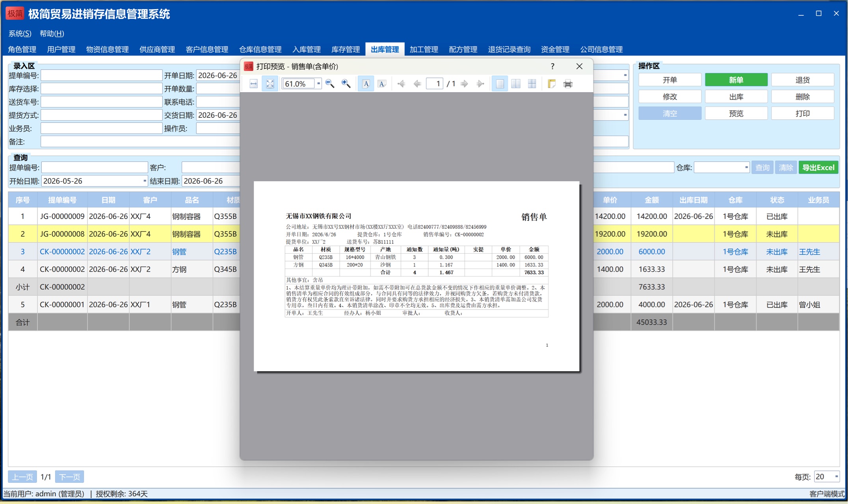
Task: Click the green 新单 button
Action: click(736, 80)
